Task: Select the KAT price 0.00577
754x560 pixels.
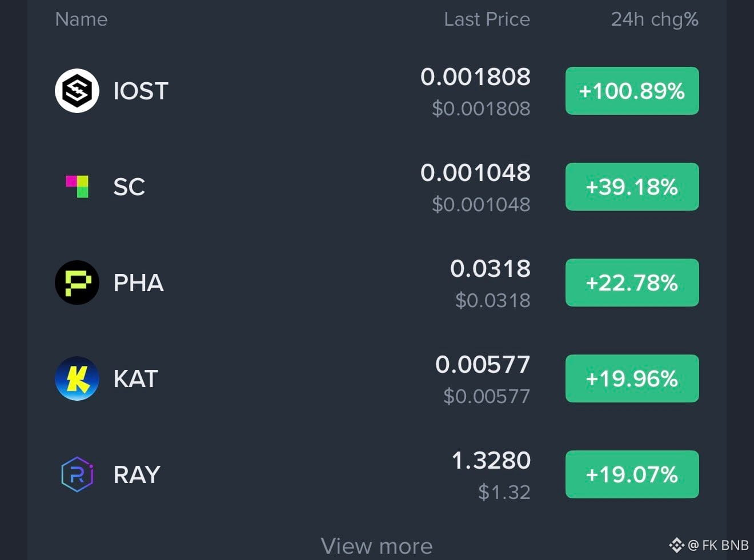Action: [x=483, y=364]
